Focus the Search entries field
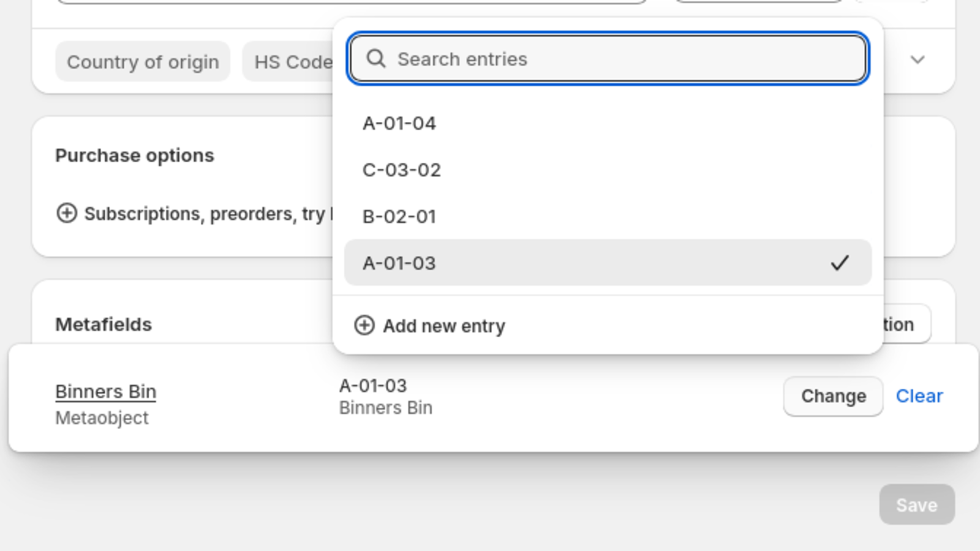980x551 pixels. [x=608, y=59]
